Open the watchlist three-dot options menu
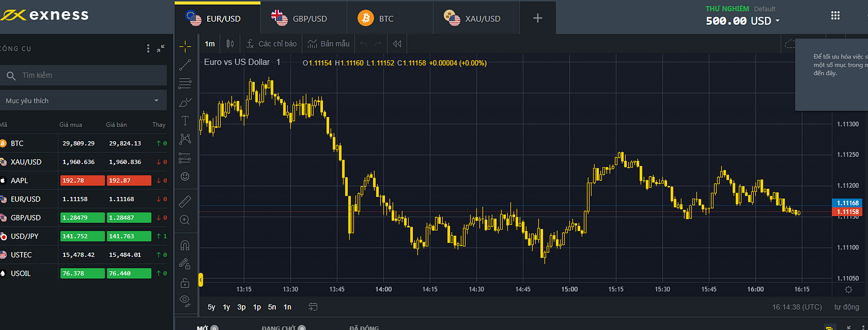The image size is (868, 330). pos(148,48)
